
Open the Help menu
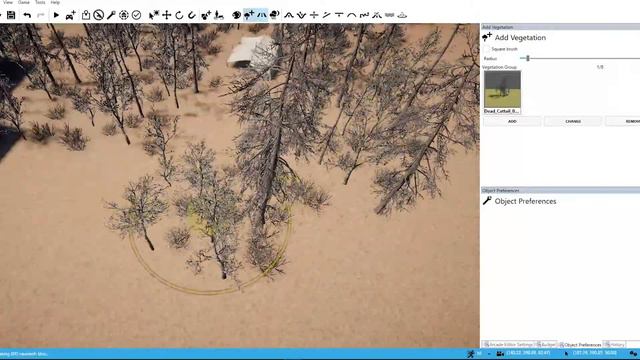pos(55,2)
